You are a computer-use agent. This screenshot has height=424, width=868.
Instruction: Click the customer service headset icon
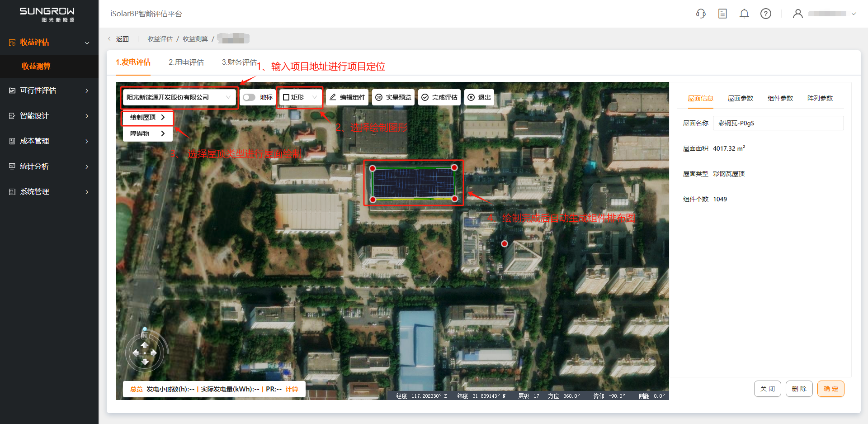click(701, 14)
